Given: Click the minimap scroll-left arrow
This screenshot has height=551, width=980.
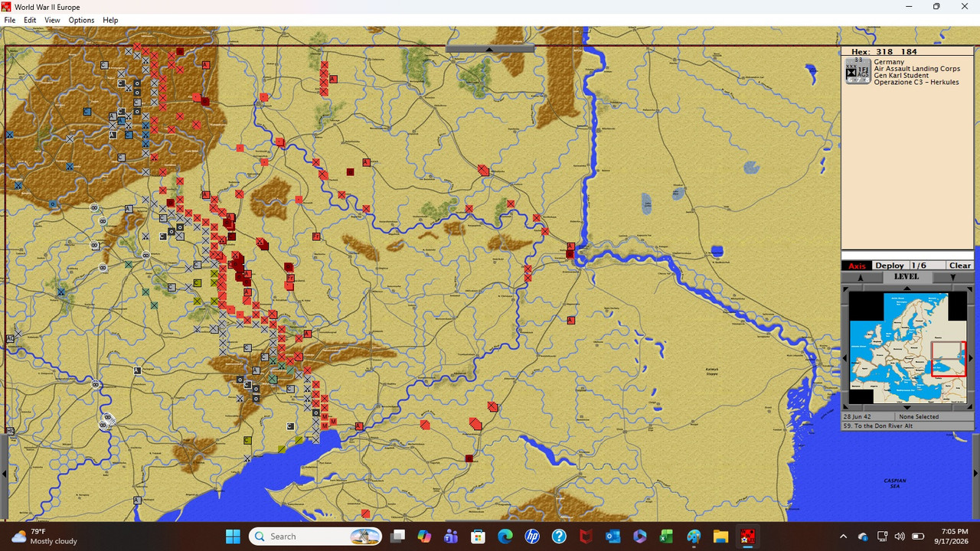Looking at the screenshot, I should coord(844,357).
